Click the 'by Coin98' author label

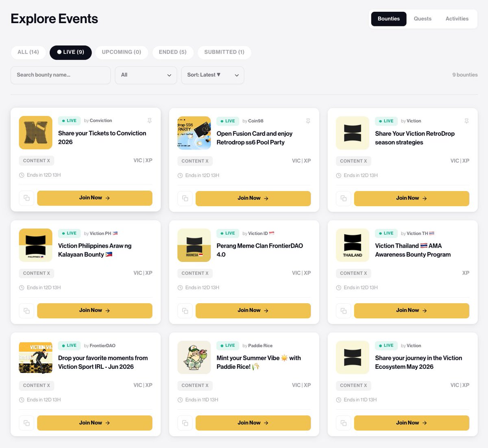253,121
